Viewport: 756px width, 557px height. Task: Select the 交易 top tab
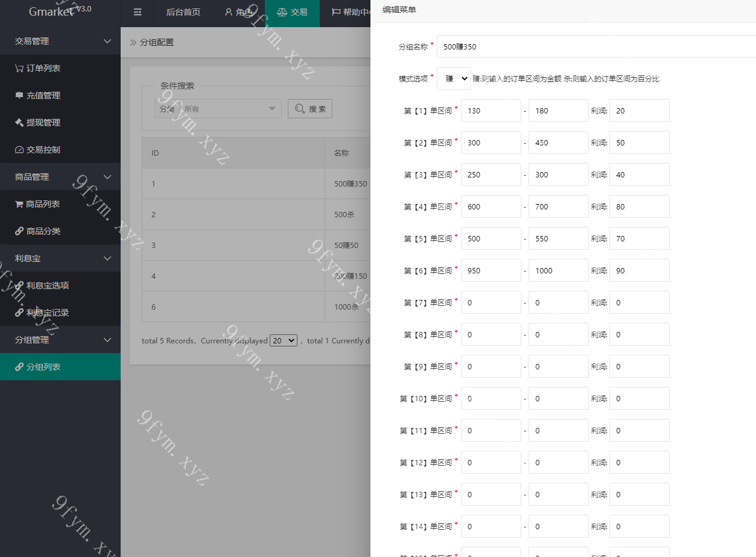click(292, 12)
